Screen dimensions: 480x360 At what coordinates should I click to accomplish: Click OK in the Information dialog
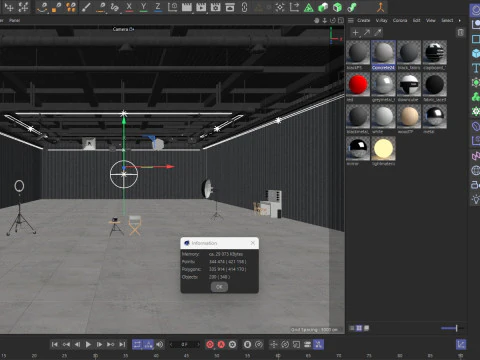tap(219, 287)
